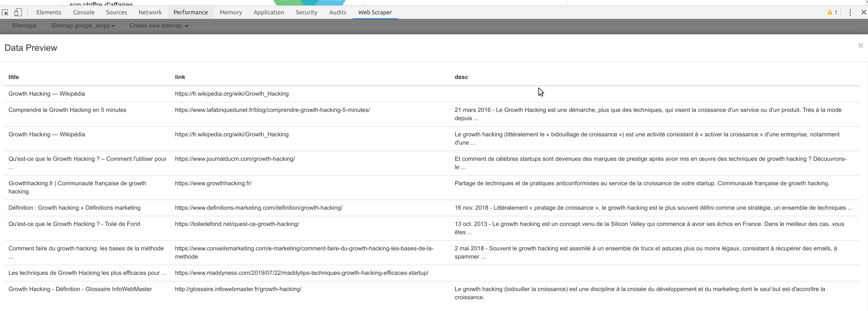The width and height of the screenshot is (868, 311).
Task: Go to the Security tab
Action: click(x=306, y=12)
